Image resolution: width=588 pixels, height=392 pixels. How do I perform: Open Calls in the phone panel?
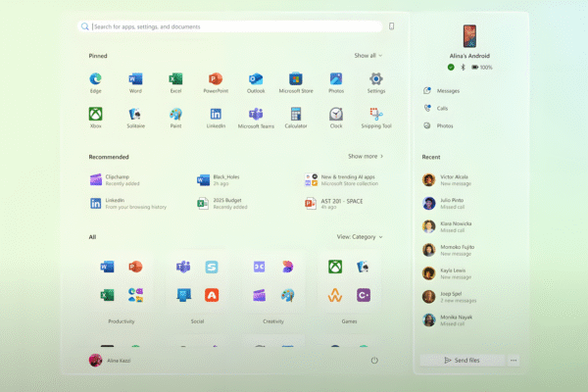click(436, 108)
